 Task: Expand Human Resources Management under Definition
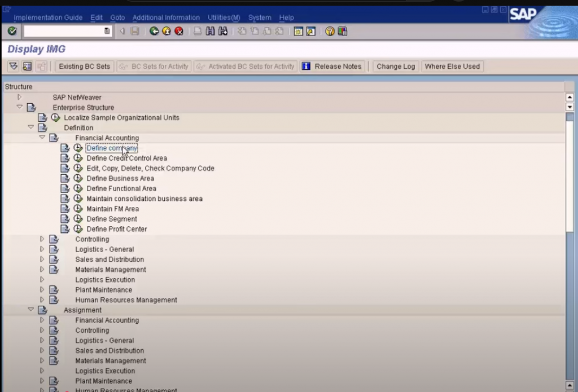[x=42, y=300]
